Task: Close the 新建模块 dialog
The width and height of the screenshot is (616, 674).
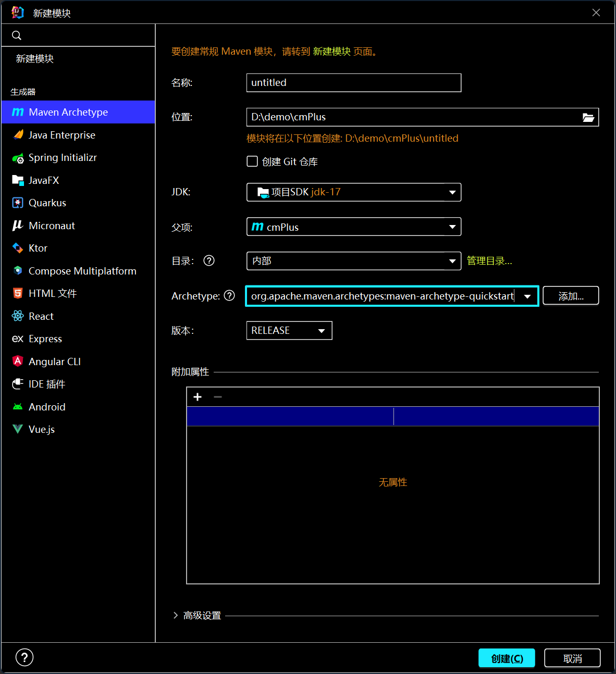Action: coord(596,13)
